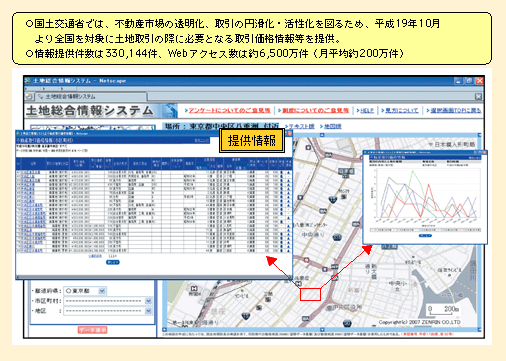Image resolution: width=506 pixels, height=361 pixels.
Task: Select the 土地総合情報システム browser tab
Action: (x=91, y=96)
